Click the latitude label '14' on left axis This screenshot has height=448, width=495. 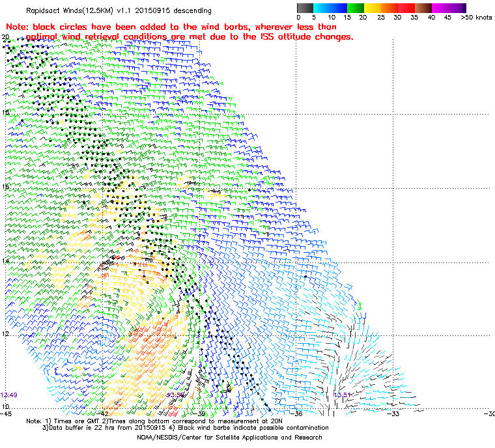tap(6, 260)
